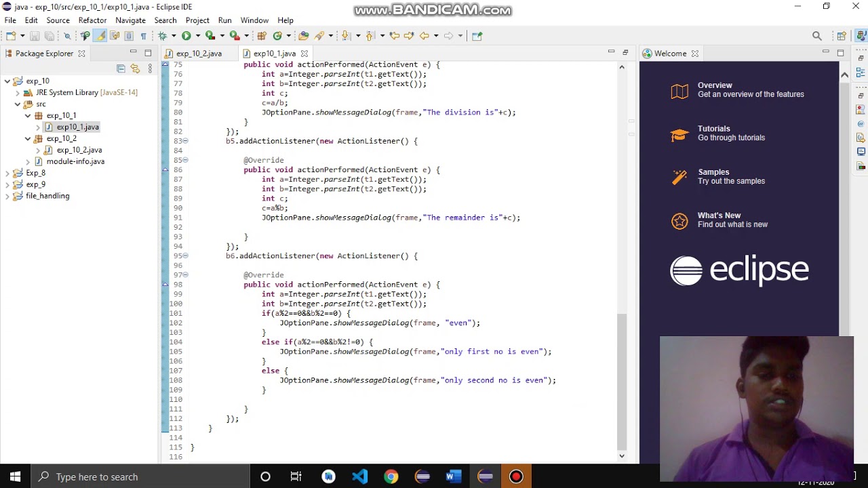Click the New Java Package toolbar icon
The width and height of the screenshot is (868, 488).
point(262,36)
